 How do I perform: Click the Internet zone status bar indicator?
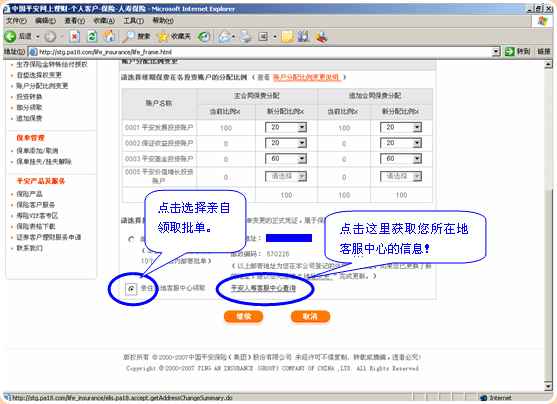496,398
